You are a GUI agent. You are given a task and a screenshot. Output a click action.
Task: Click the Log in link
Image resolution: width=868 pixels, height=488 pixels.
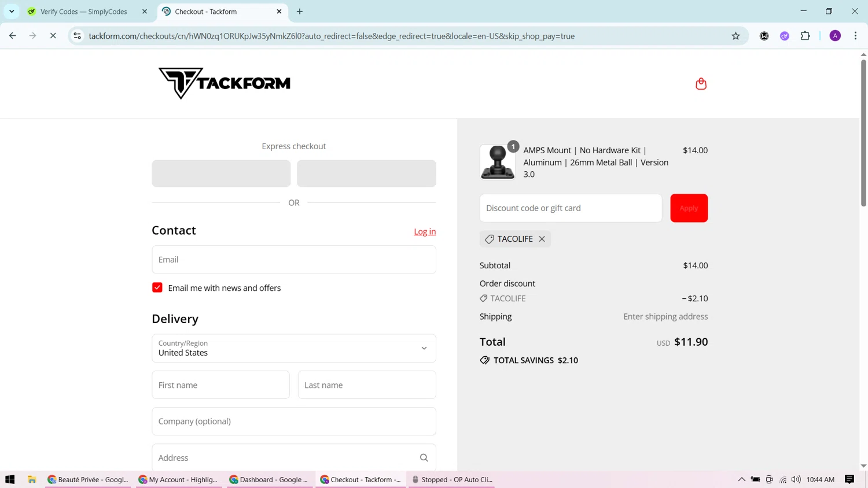point(425,232)
